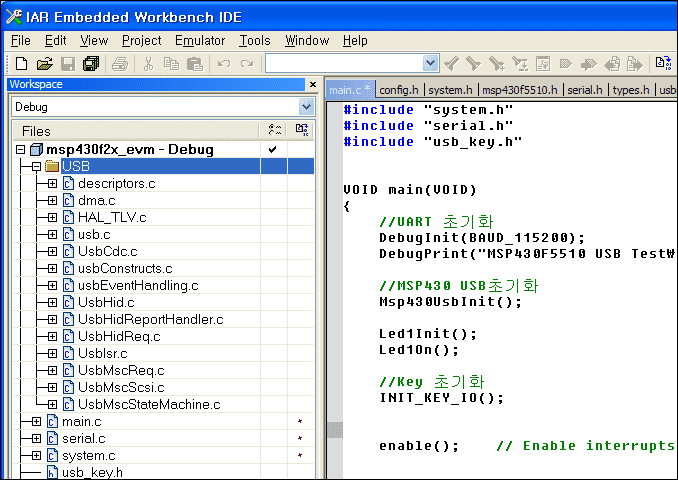This screenshot has width=678, height=480.
Task: Click the Next Bookmark arrow icon
Action: pos(588,64)
